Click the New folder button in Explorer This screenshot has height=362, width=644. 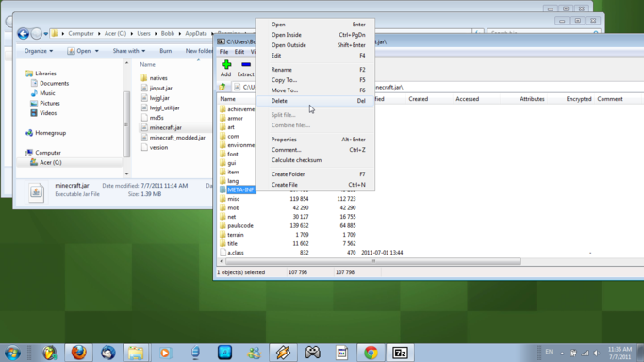pyautogui.click(x=199, y=51)
